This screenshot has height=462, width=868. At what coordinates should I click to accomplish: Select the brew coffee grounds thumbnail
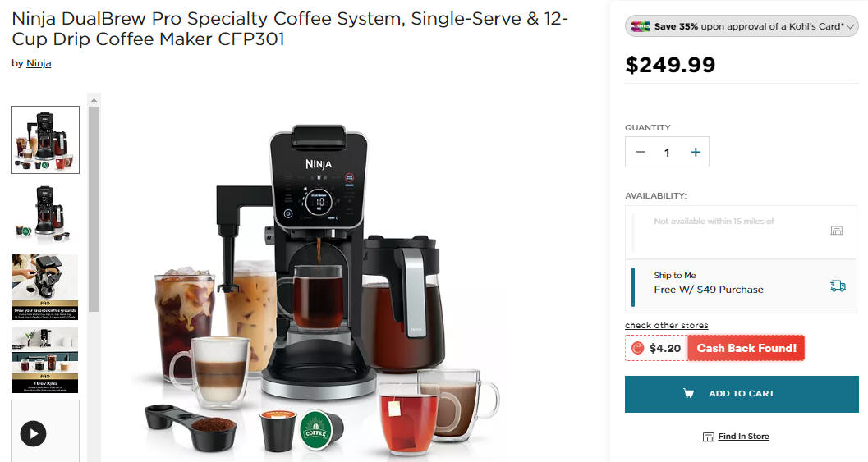45,286
